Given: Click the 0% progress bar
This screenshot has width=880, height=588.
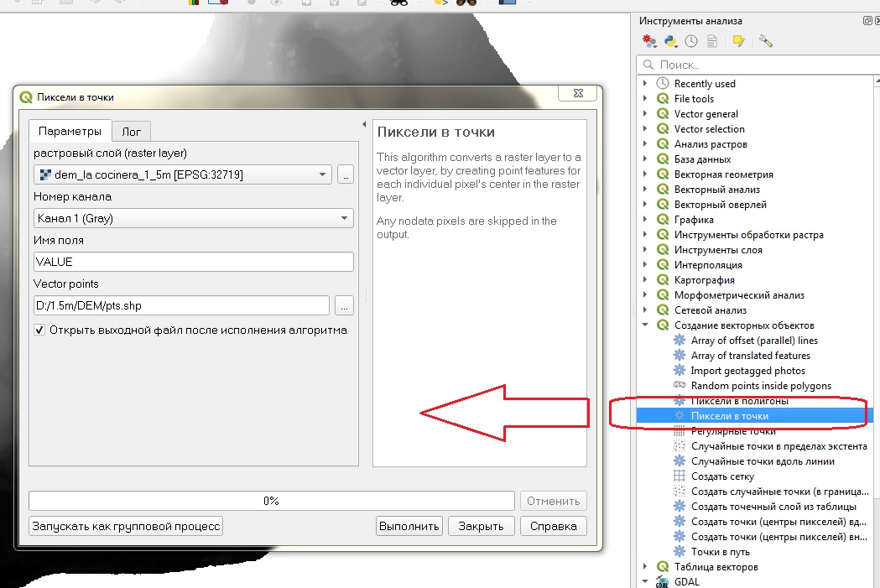Looking at the screenshot, I should tap(272, 500).
